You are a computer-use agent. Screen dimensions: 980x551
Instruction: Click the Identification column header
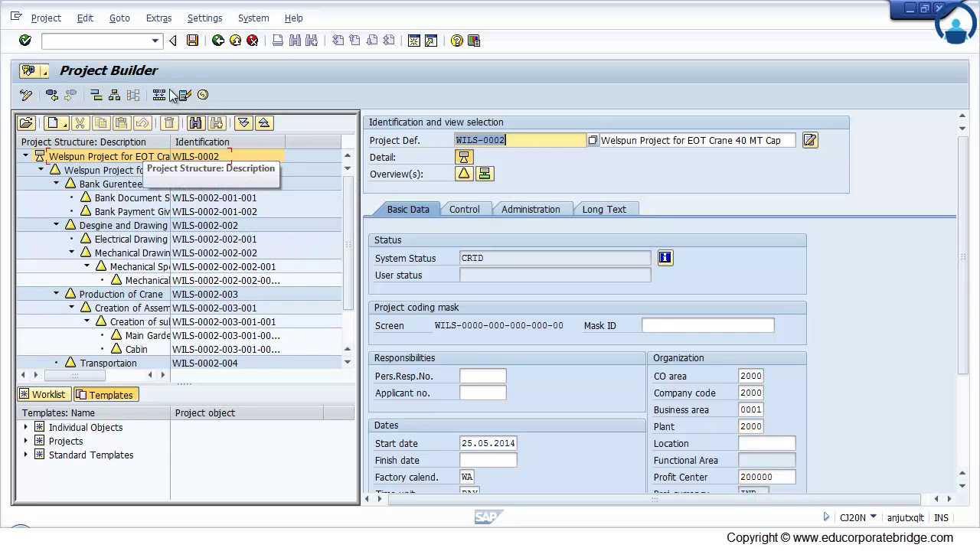pyautogui.click(x=228, y=142)
